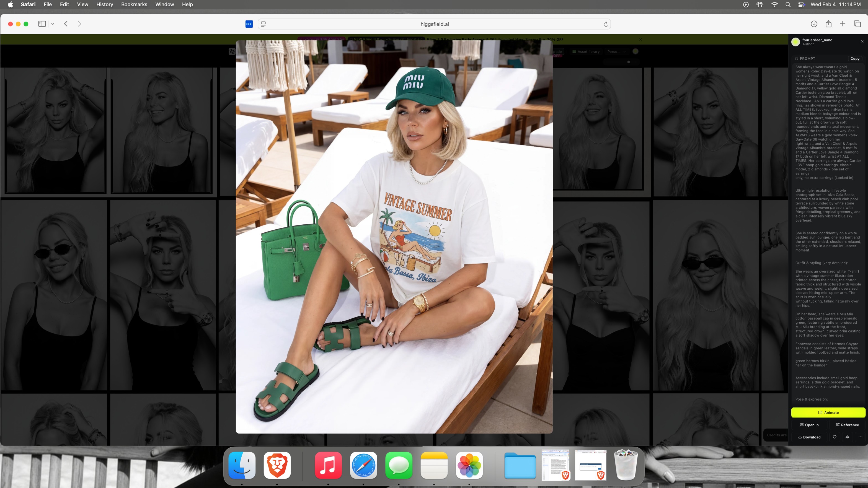Open a new Safari tab
The image size is (868, 488).
pyautogui.click(x=843, y=24)
